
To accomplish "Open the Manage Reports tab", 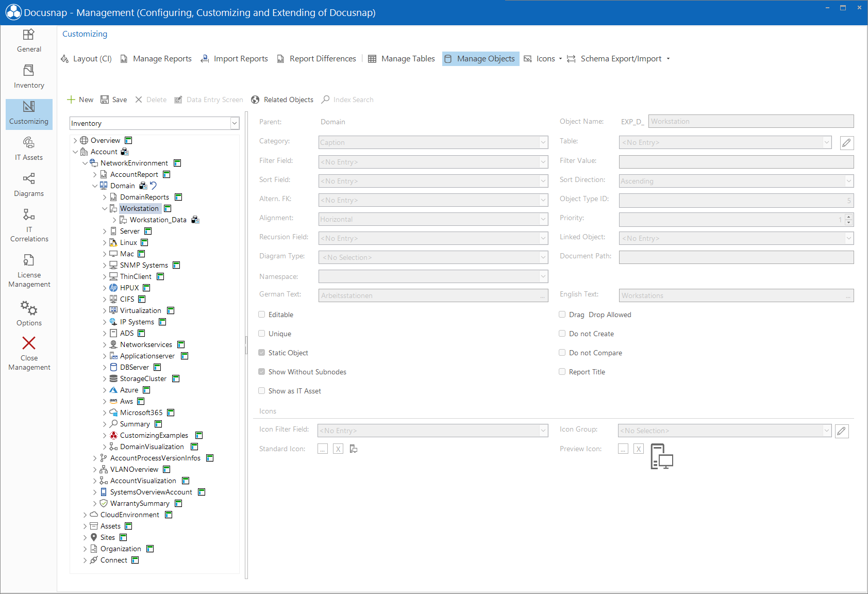I will coord(156,59).
